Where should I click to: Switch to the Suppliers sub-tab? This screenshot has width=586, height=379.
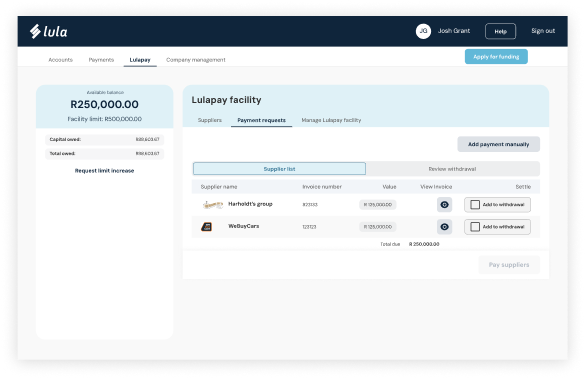click(x=210, y=120)
